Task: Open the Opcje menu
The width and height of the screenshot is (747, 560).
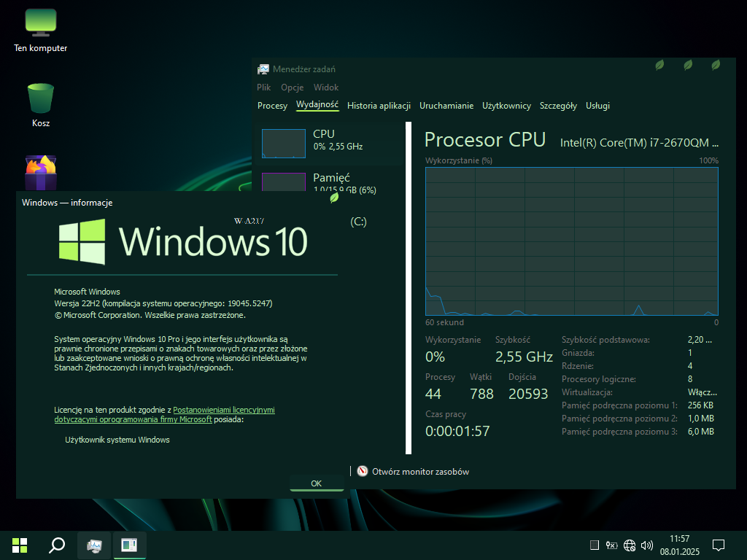Action: (x=292, y=87)
